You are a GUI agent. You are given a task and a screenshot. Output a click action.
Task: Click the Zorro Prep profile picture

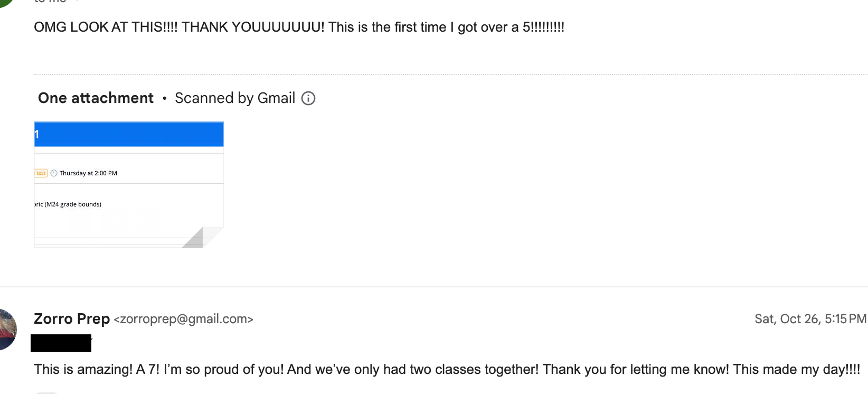coord(7,330)
